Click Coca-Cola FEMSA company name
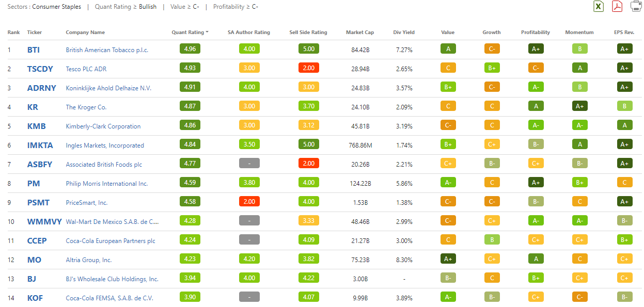This screenshot has width=644, height=307. [x=109, y=298]
